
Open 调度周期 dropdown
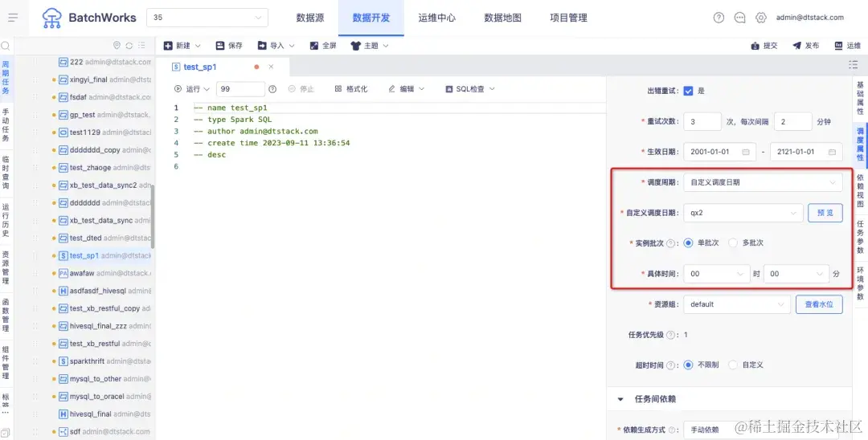coord(763,182)
